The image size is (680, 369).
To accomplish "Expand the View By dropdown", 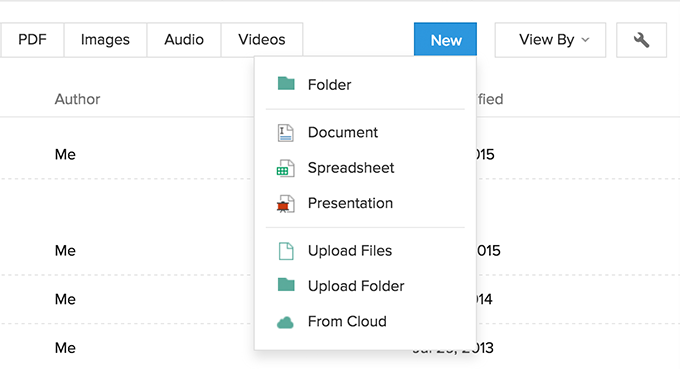I will (550, 40).
